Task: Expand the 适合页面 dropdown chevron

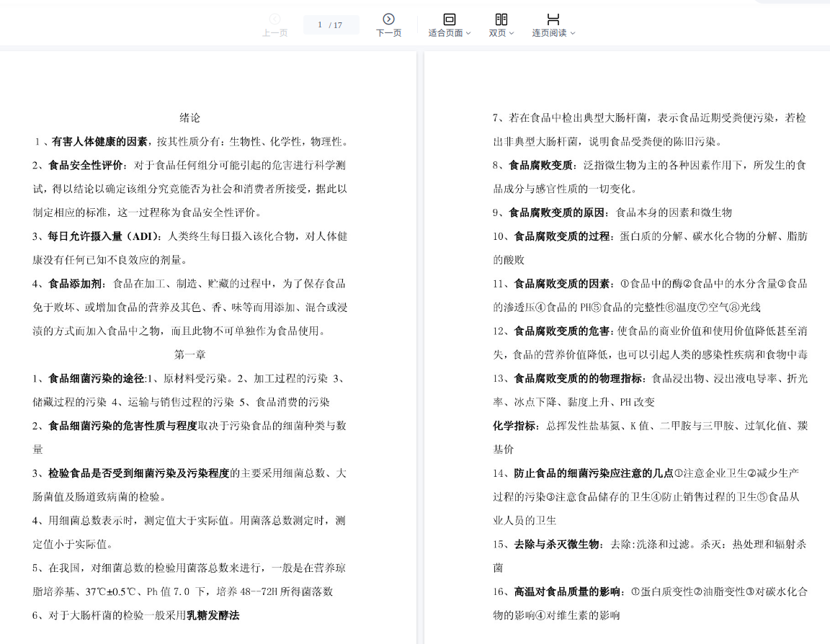Action: tap(468, 33)
